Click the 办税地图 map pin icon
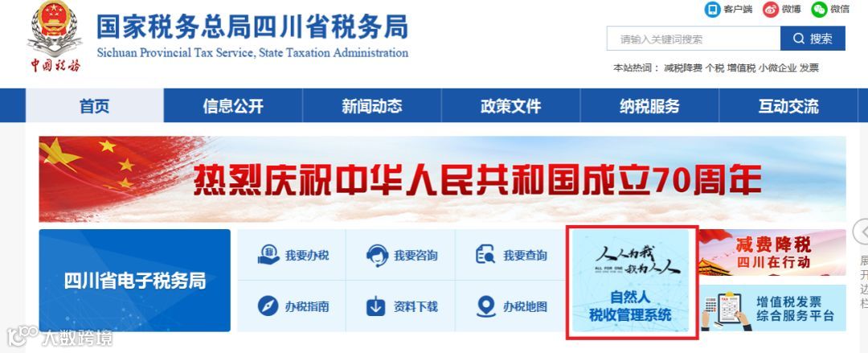 485,306
